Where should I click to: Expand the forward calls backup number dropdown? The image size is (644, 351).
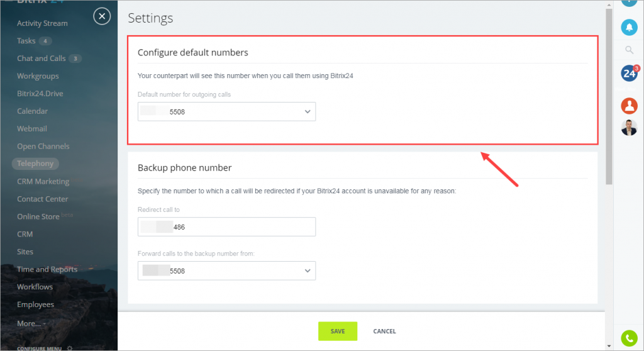click(x=226, y=270)
